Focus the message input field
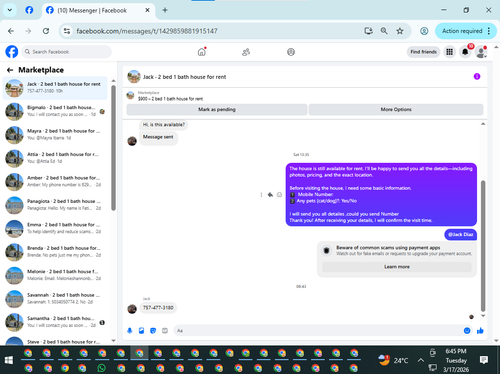This screenshot has width=500, height=374. coord(317,331)
